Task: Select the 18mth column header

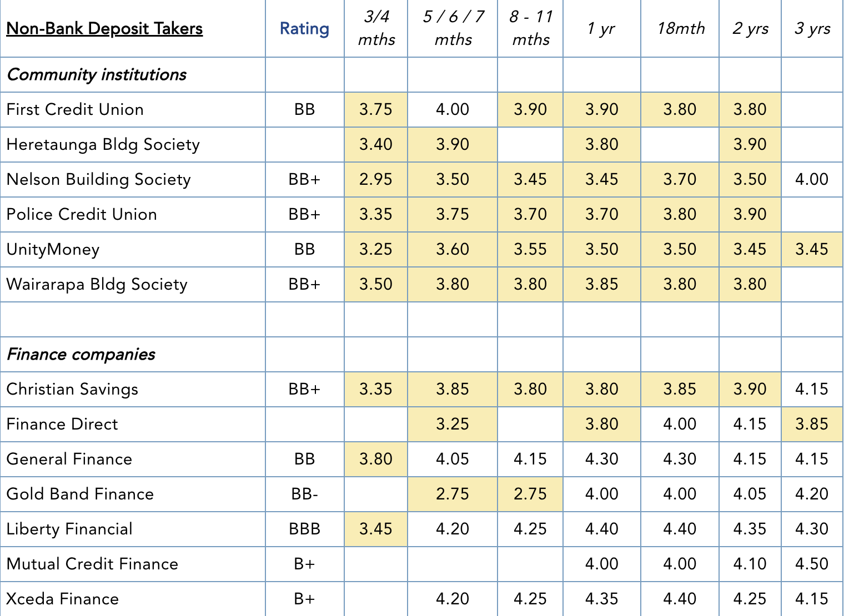Action: pyautogui.click(x=680, y=28)
